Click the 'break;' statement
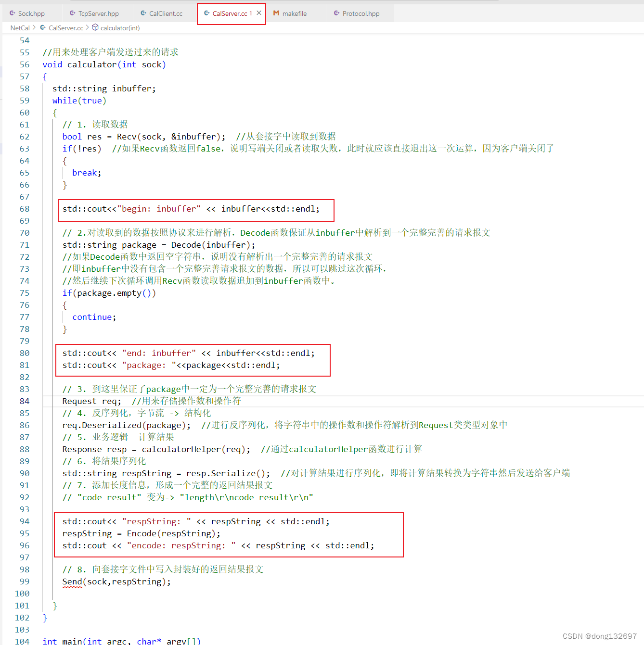 (87, 173)
